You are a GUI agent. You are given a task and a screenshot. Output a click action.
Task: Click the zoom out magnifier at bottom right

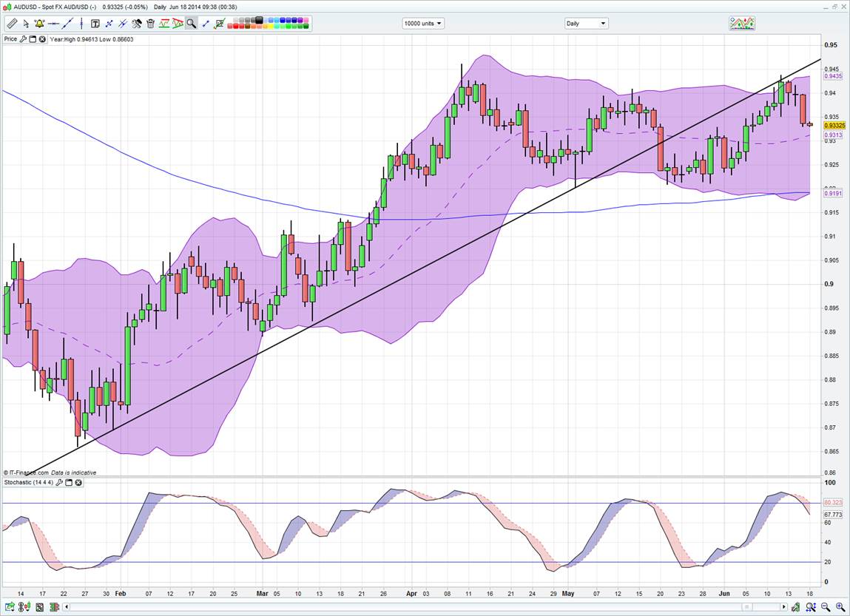tap(825, 607)
